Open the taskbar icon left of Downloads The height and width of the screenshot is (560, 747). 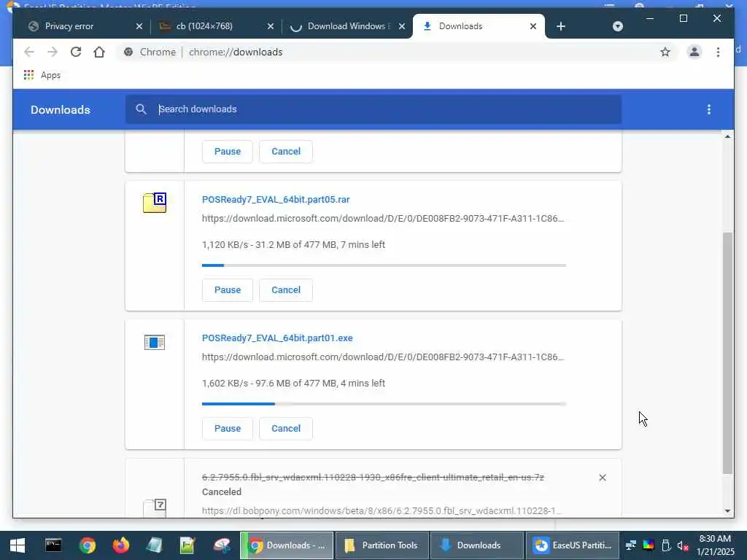tap(222, 545)
